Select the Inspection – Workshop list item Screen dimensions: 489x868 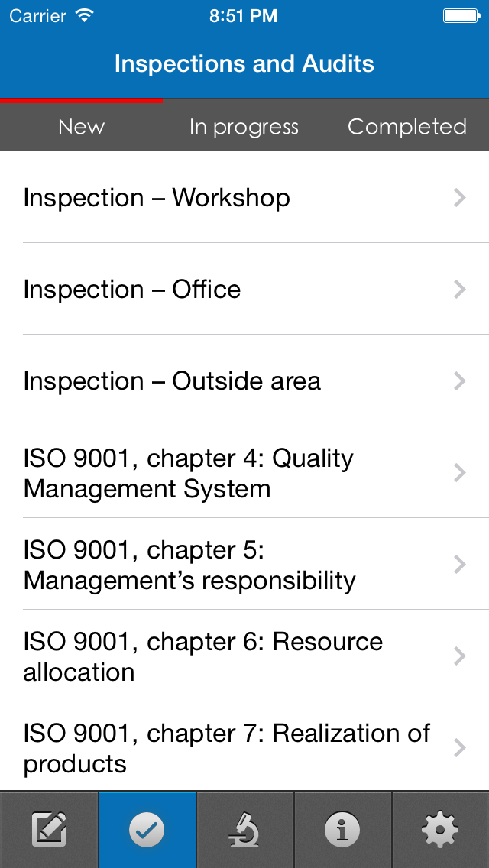coord(244,197)
